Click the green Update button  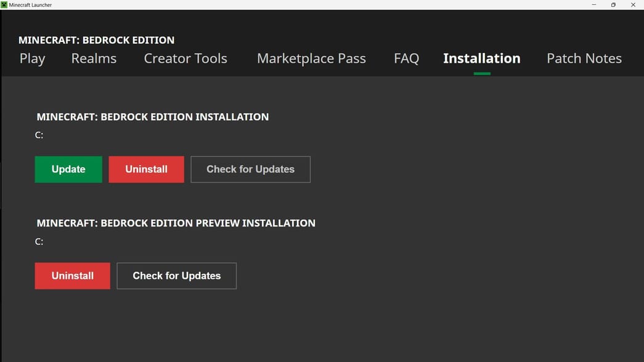(68, 169)
